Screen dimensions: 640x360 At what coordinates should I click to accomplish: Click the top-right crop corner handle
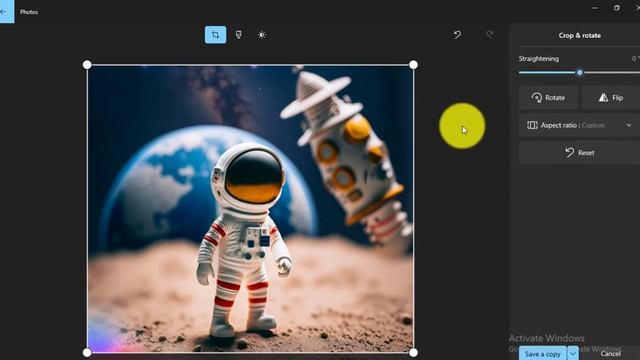pos(413,64)
